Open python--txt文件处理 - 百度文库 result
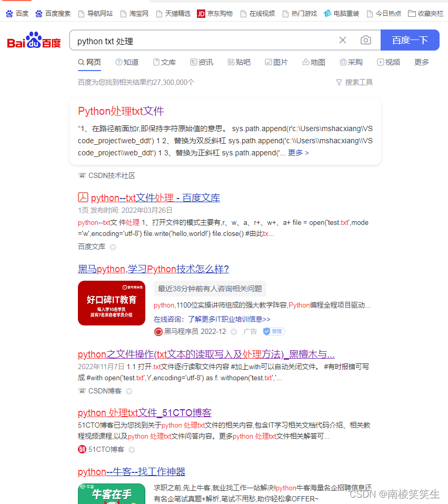Image resolution: width=448 pixels, height=504 pixels. click(x=155, y=197)
